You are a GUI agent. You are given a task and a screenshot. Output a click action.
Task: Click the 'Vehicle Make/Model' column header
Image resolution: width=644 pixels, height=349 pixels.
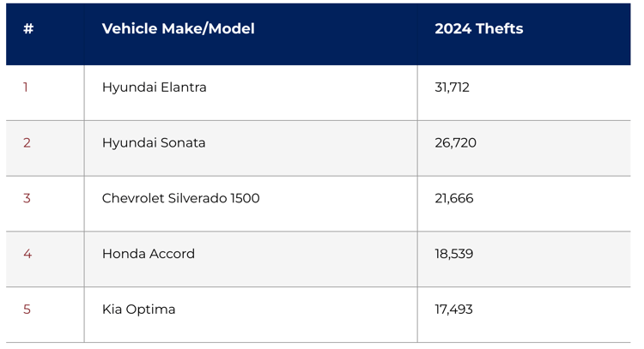tap(178, 29)
